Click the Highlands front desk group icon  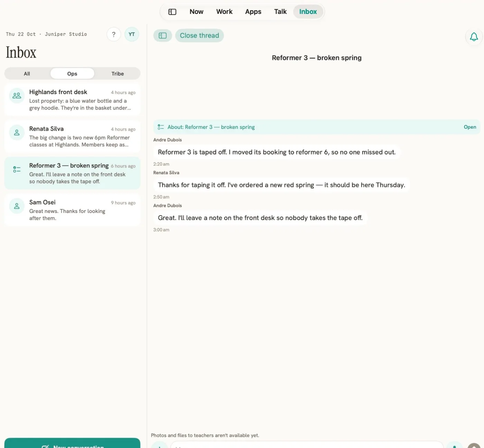[x=17, y=96]
